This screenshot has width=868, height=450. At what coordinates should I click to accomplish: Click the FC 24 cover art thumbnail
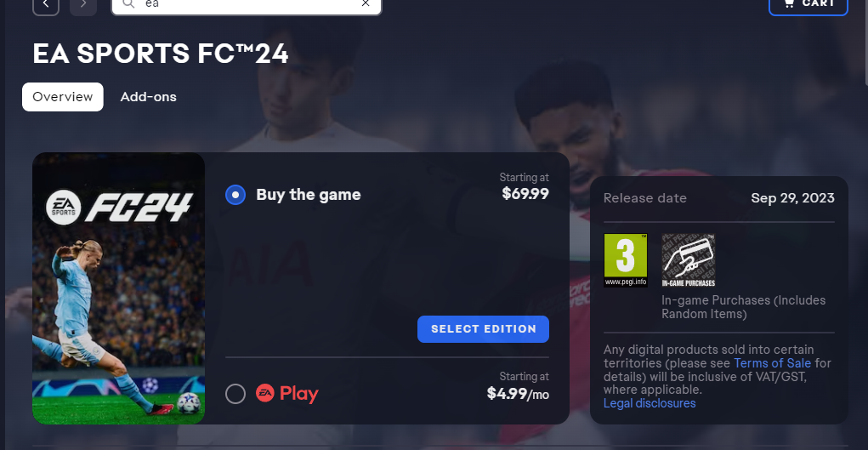click(x=118, y=288)
